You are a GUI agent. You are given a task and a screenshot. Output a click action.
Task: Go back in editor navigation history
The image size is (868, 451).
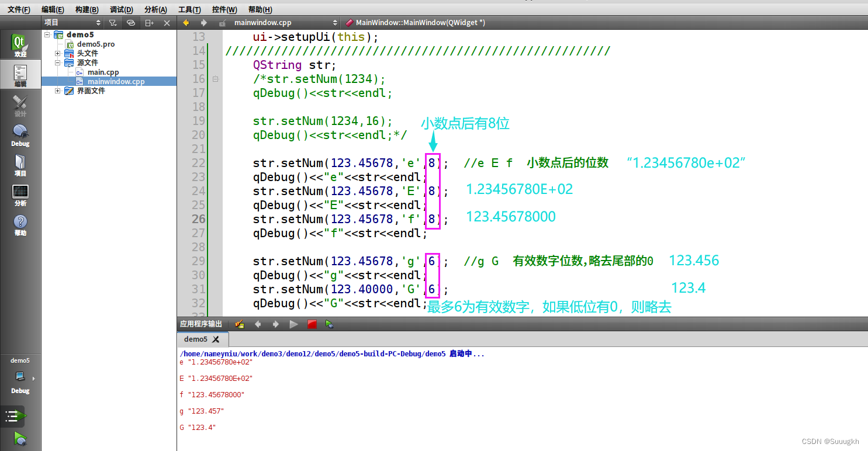click(x=186, y=23)
